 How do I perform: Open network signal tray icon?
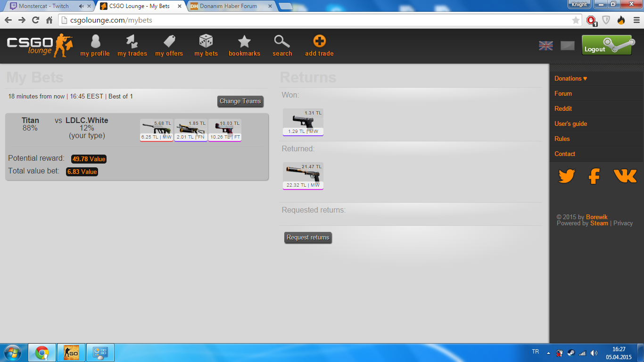pos(583,353)
